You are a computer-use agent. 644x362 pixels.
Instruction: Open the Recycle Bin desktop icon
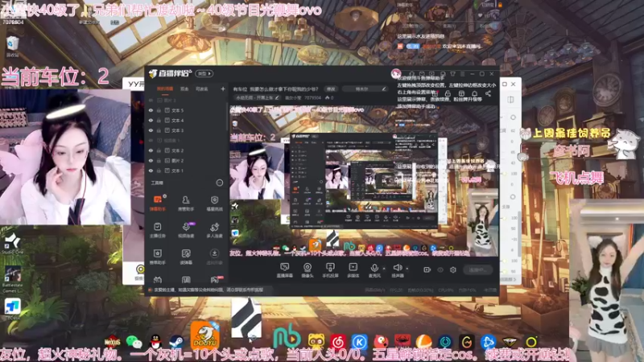click(x=13, y=46)
